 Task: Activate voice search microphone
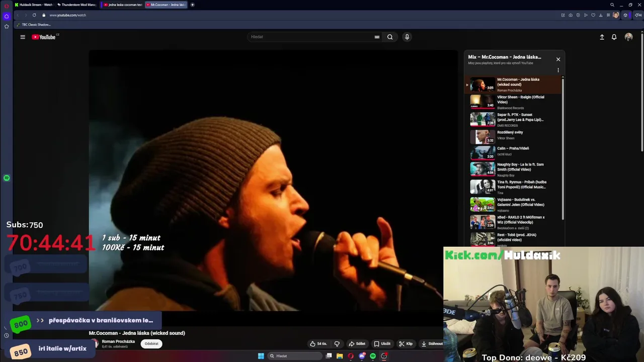(x=407, y=37)
